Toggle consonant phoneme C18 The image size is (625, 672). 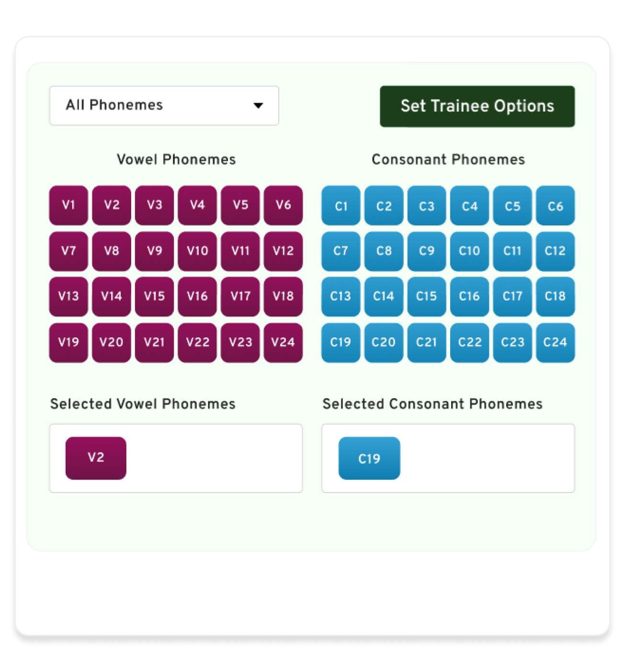(555, 296)
